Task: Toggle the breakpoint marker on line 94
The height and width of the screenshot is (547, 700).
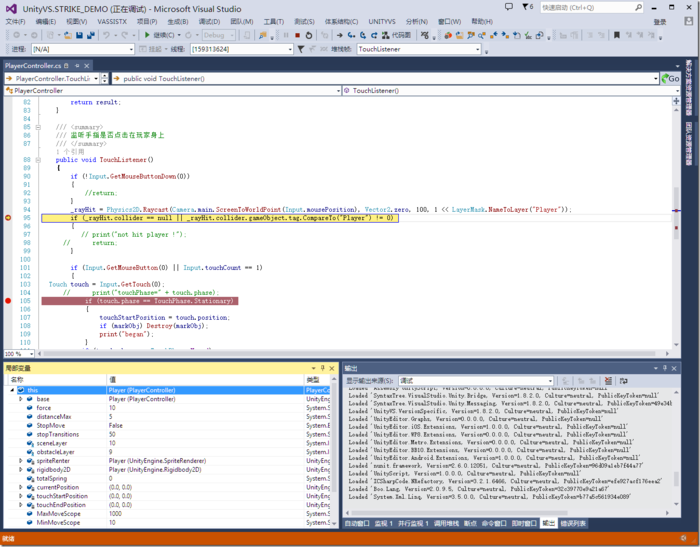Action: coord(8,217)
